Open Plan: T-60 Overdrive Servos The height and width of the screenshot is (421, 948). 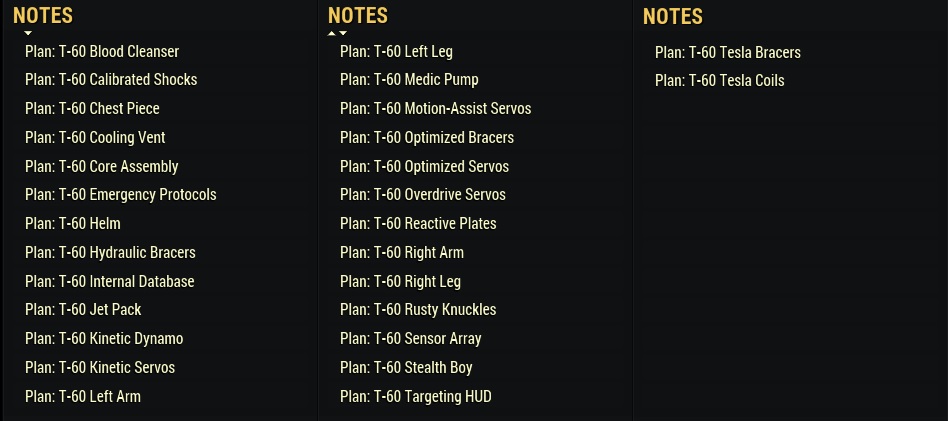[x=423, y=194]
